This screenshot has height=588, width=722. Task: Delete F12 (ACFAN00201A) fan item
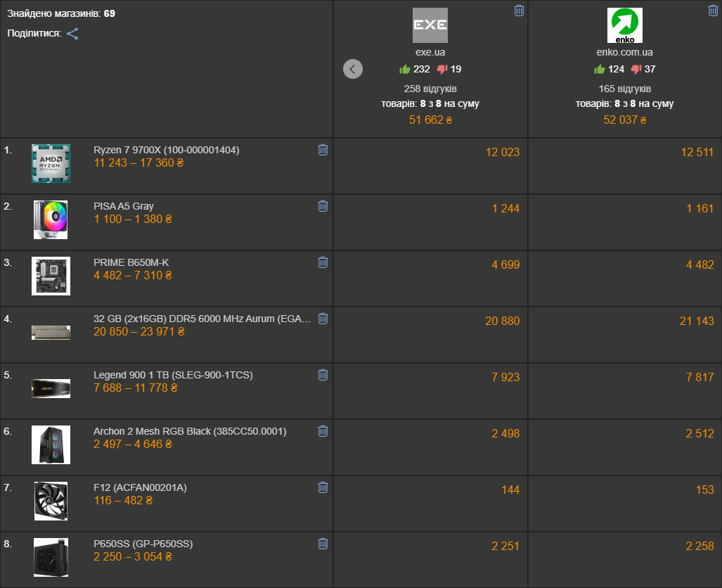click(323, 487)
